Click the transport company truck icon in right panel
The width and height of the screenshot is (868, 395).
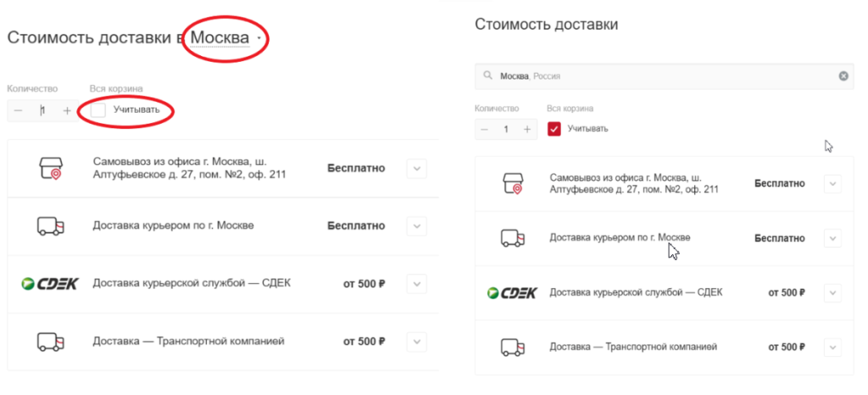tap(510, 347)
